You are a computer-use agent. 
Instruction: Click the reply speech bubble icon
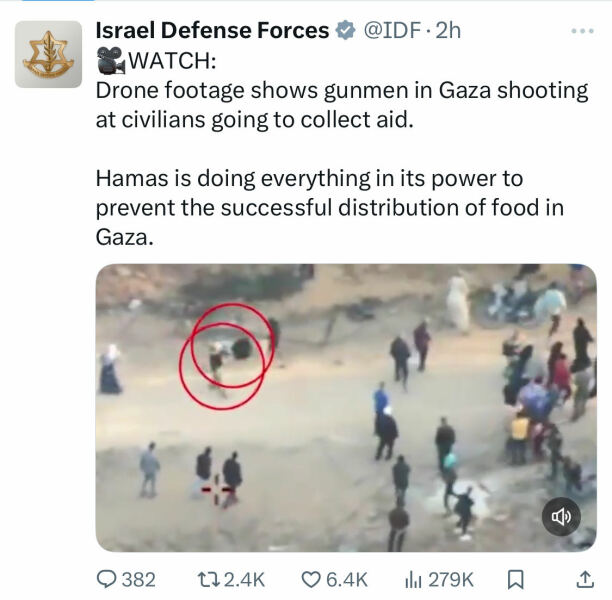click(x=106, y=579)
